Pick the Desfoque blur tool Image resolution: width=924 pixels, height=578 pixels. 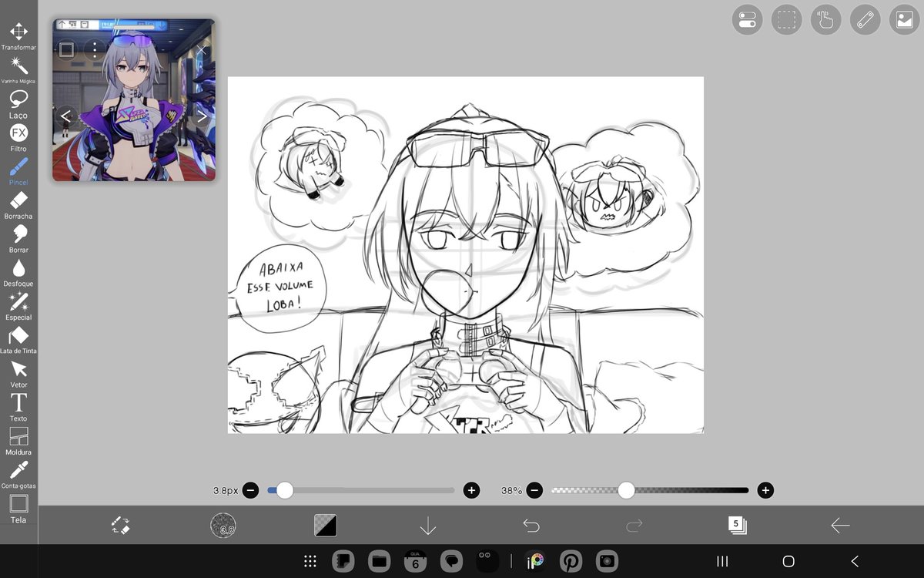18,272
